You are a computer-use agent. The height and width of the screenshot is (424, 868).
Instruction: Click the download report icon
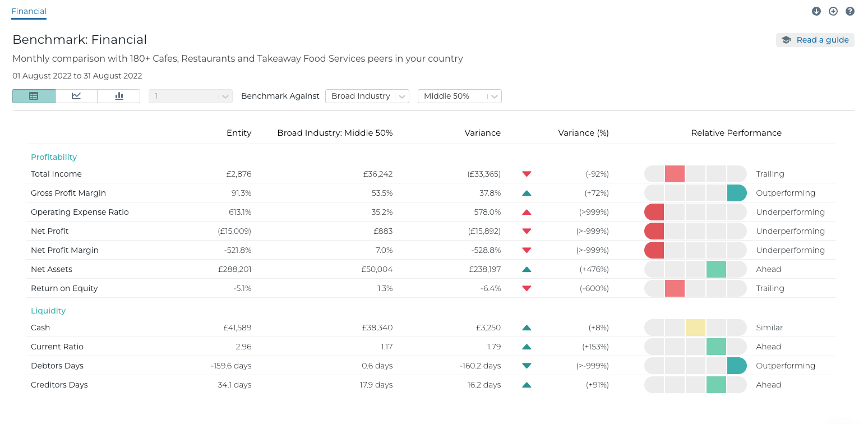pyautogui.click(x=816, y=11)
